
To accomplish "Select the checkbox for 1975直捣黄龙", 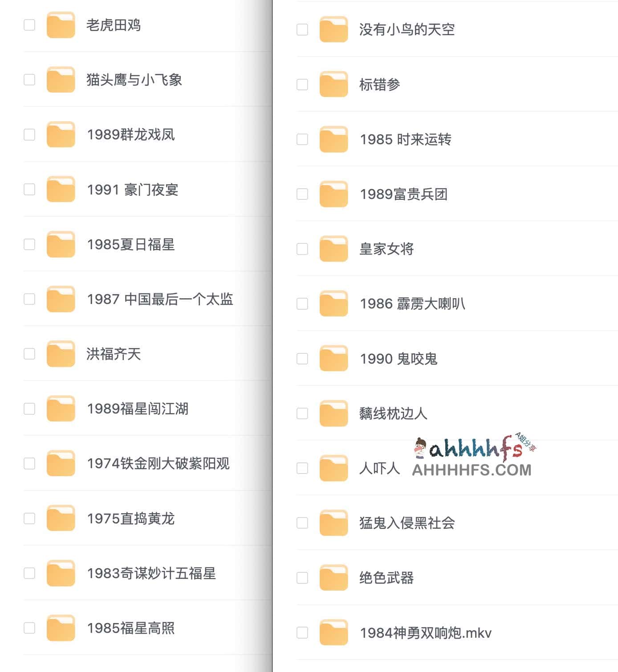I will pyautogui.click(x=29, y=518).
